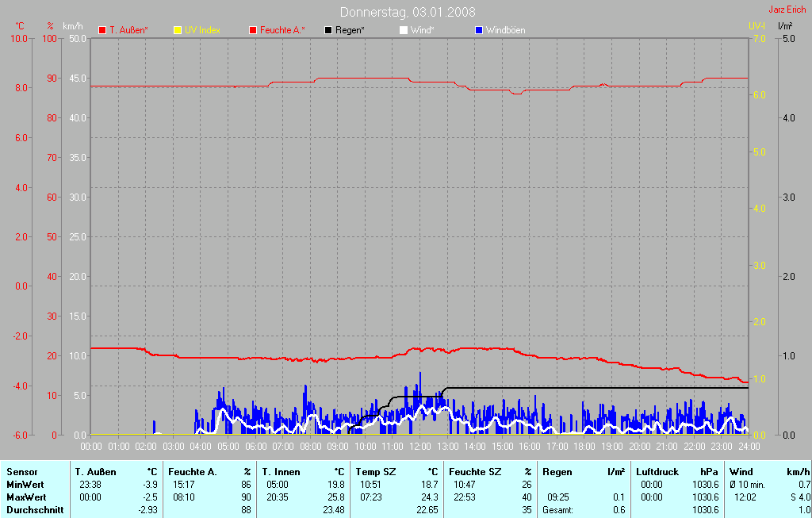Click the 'MinWert' row label
Image resolution: width=812 pixels, height=518 pixels.
point(26,485)
